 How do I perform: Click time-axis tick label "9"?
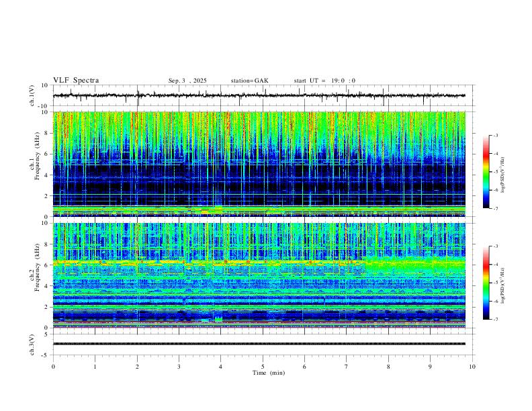click(430, 367)
